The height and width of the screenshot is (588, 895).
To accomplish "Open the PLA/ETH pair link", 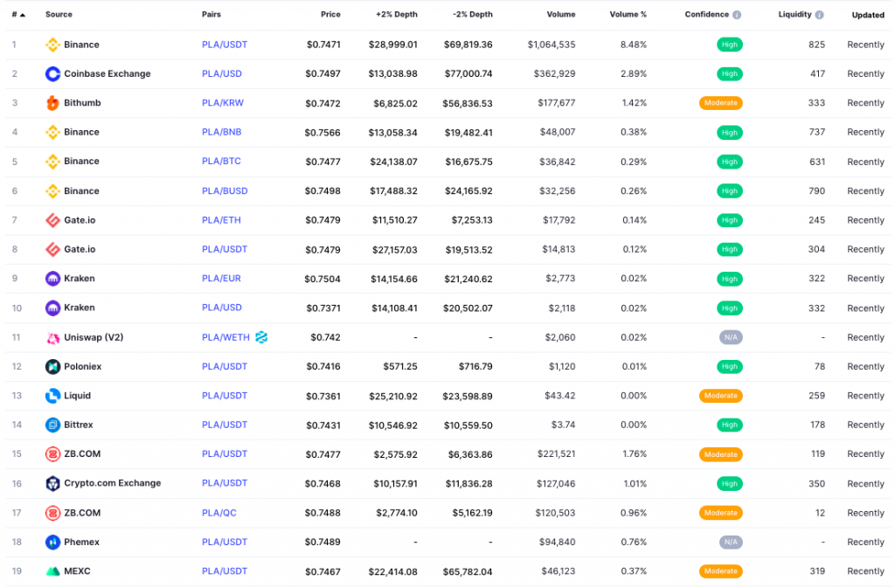I will [x=221, y=220].
